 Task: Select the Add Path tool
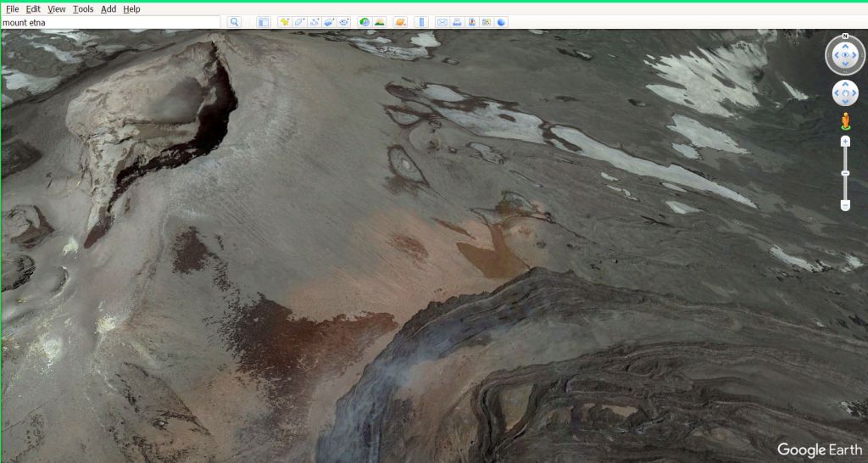tap(314, 22)
